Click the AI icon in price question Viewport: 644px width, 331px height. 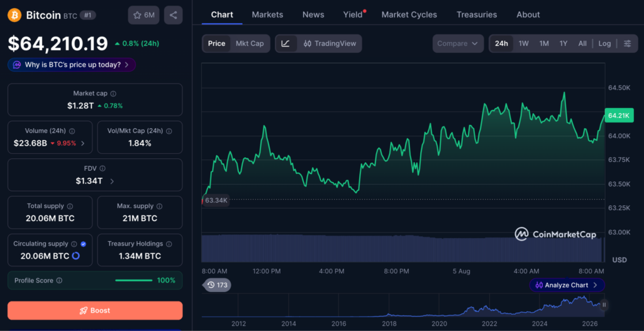17,65
